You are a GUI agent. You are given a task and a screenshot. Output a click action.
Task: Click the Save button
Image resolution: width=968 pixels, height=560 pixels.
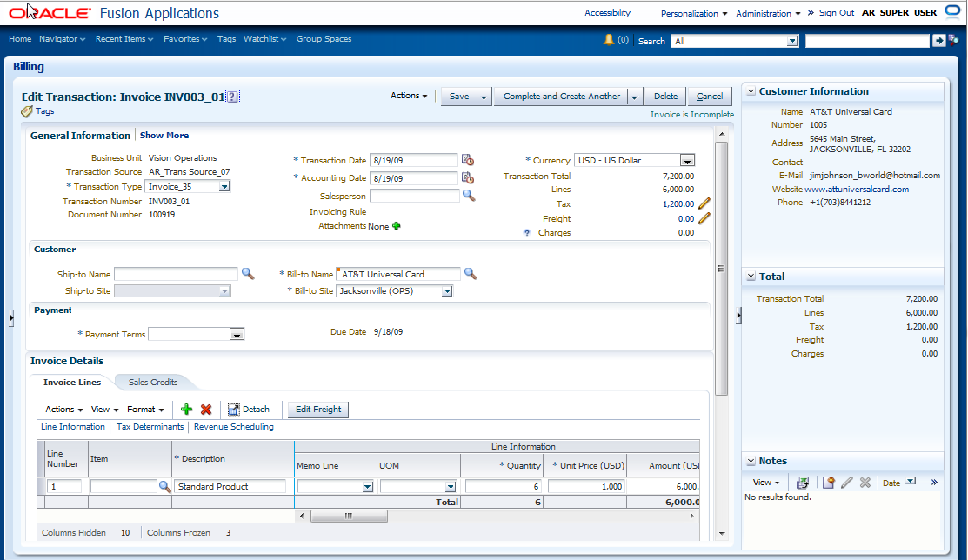[458, 97]
